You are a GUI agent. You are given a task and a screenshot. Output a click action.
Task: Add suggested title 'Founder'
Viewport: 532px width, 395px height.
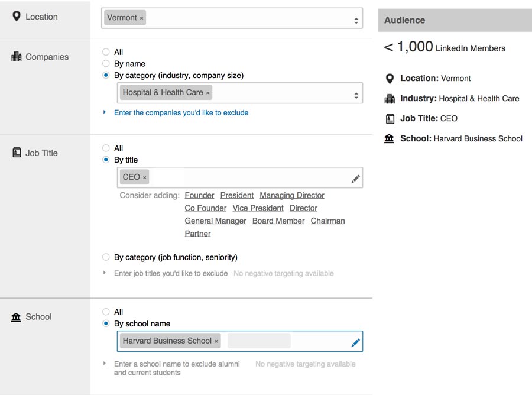point(200,196)
